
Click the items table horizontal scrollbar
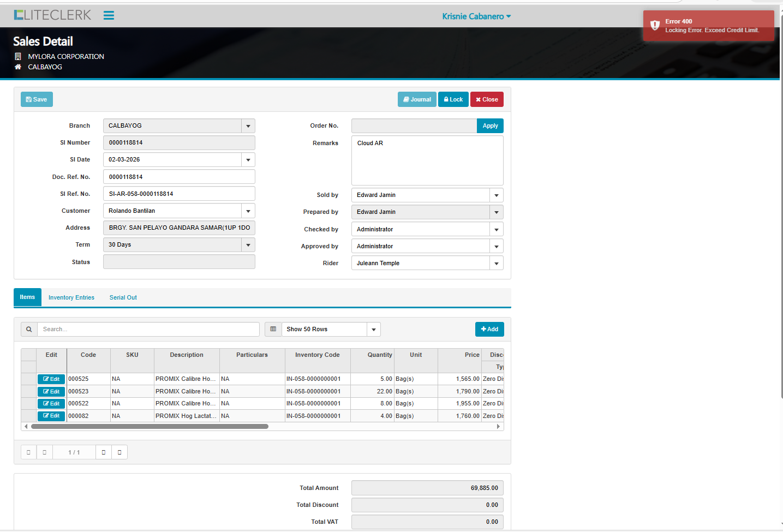(x=150, y=427)
